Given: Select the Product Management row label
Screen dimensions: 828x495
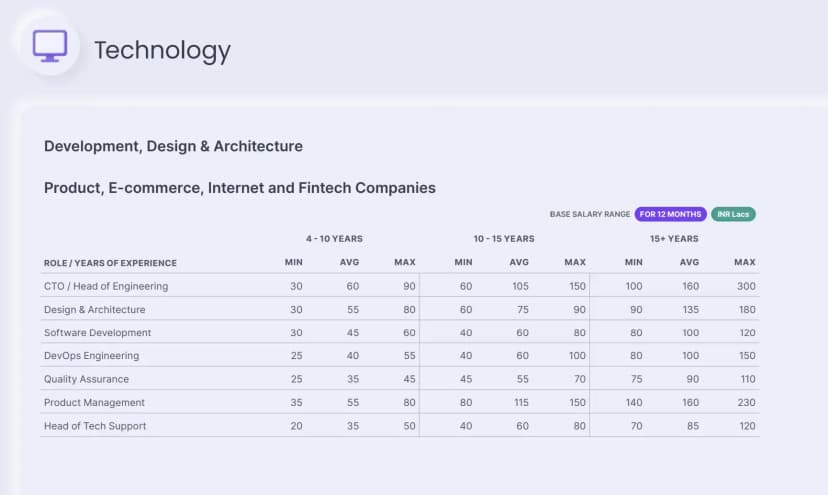Looking at the screenshot, I should (x=95, y=402).
